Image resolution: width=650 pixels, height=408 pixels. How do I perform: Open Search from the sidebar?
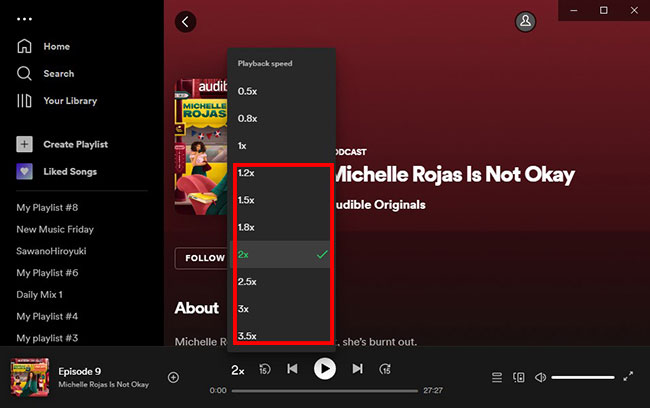coord(46,73)
